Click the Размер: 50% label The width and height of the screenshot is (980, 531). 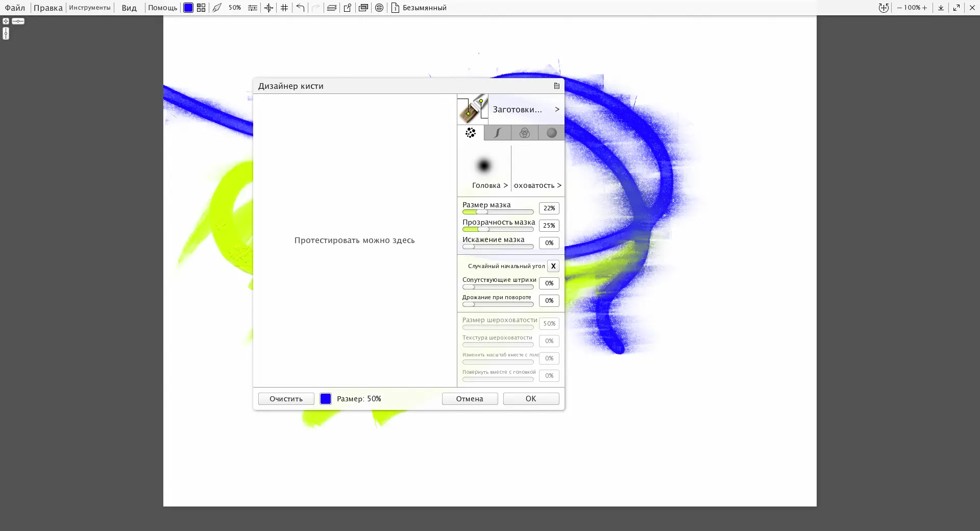(x=359, y=399)
